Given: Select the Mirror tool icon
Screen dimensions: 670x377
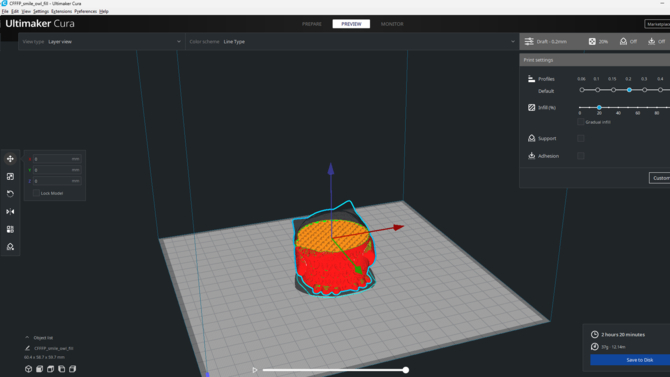Looking at the screenshot, I should coord(10,212).
